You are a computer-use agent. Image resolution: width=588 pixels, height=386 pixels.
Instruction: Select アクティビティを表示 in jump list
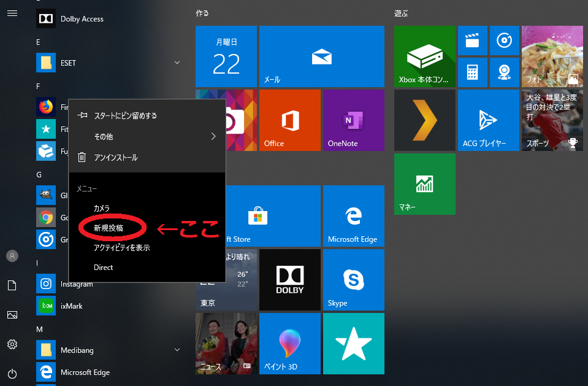147,247
